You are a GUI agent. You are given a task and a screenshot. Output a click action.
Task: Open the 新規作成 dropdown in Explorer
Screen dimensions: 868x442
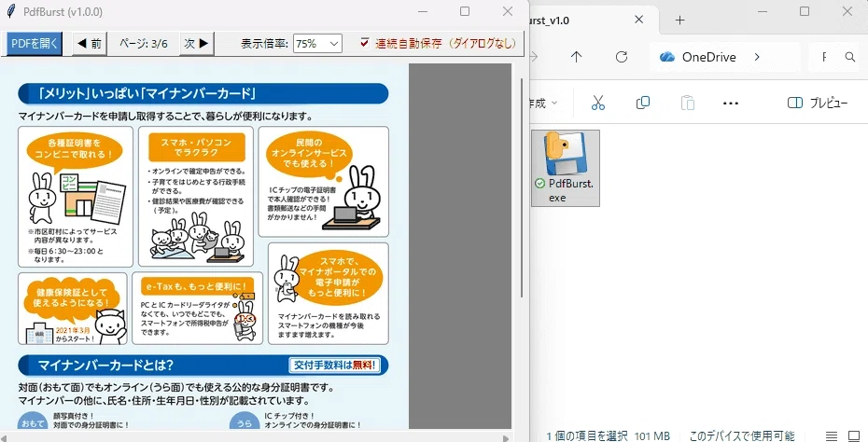tap(543, 103)
